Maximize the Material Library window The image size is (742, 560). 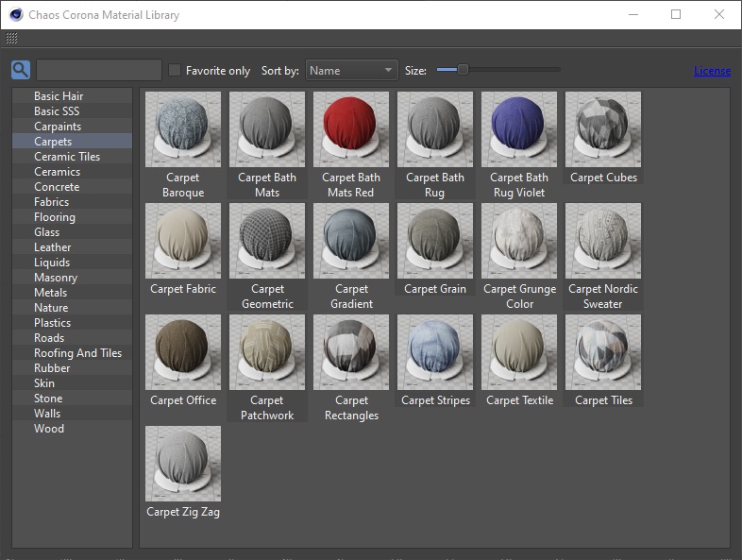pyautogui.click(x=676, y=14)
